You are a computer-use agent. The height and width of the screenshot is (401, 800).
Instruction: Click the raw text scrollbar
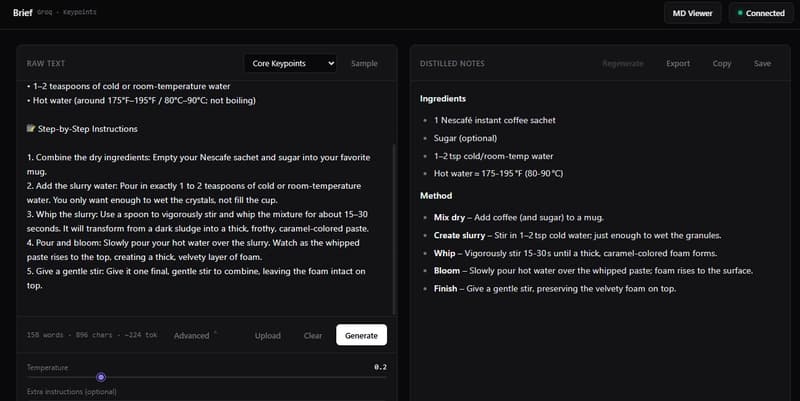(x=394, y=230)
